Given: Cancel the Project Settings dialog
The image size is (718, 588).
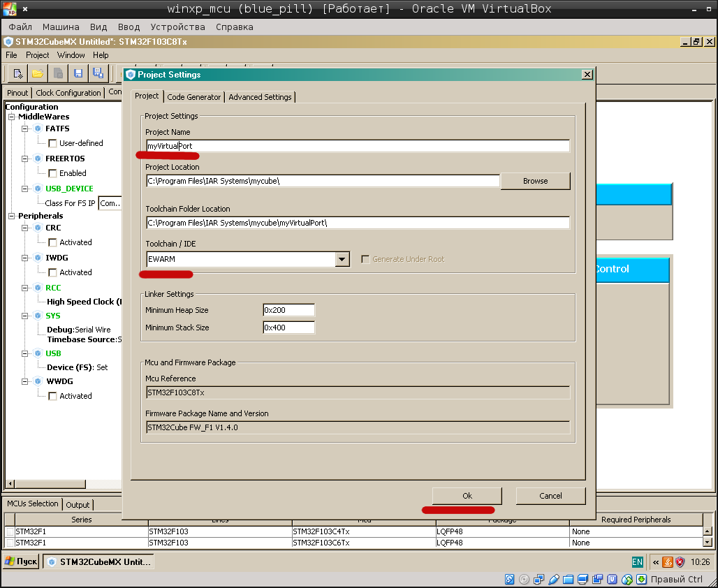Looking at the screenshot, I should tap(550, 496).
